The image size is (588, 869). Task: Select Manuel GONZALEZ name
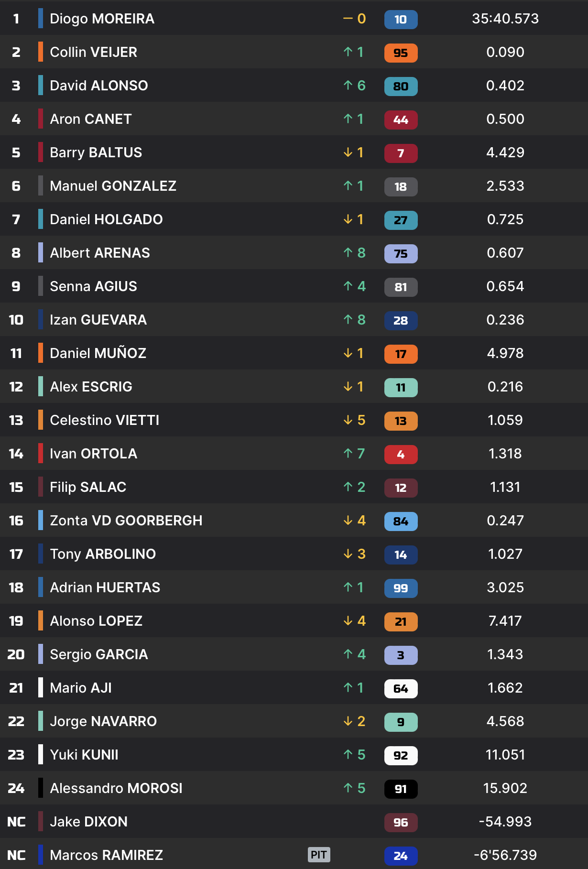click(113, 186)
